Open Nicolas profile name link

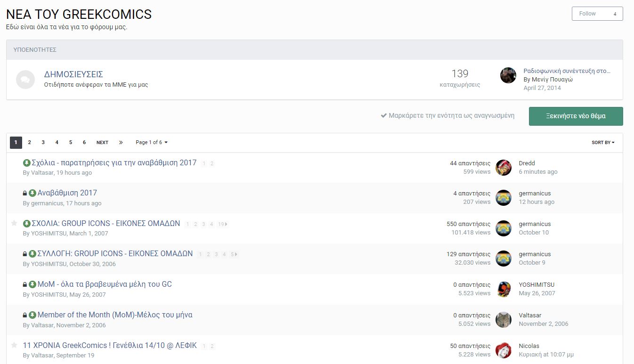point(529,346)
